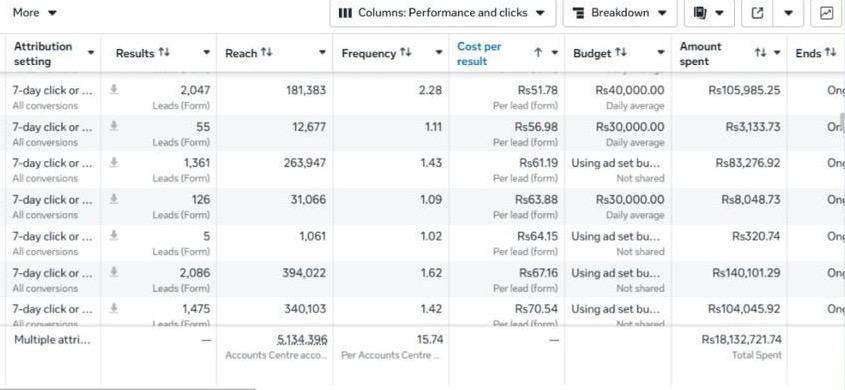
Task: Open Attribution setting column menu arrow
Action: coord(91,53)
